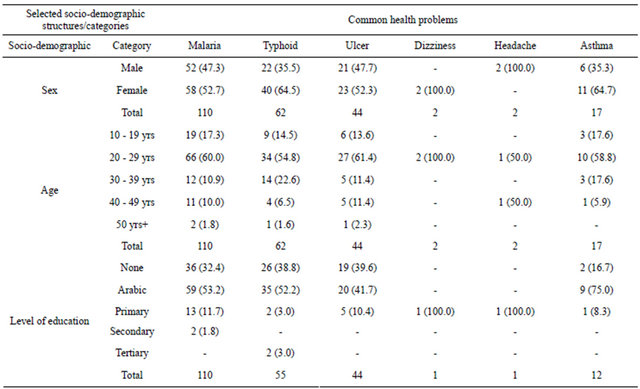Select the Typhoid column header

(x=280, y=45)
